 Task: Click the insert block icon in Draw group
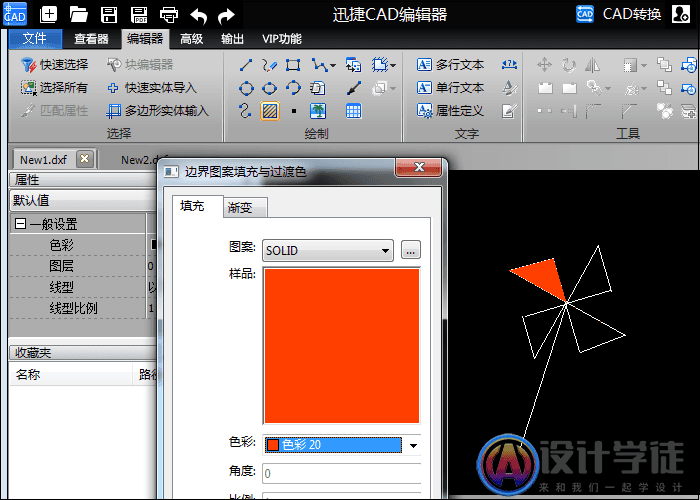(x=353, y=65)
